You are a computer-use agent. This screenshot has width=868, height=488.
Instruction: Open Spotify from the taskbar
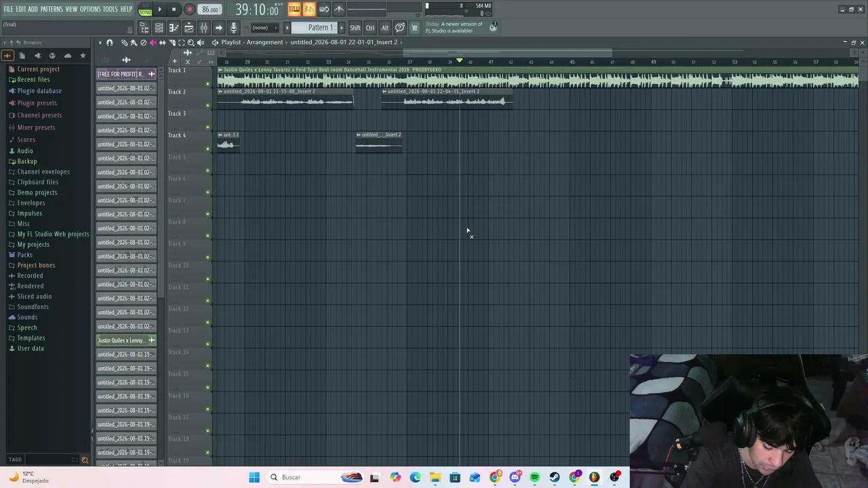click(x=535, y=477)
